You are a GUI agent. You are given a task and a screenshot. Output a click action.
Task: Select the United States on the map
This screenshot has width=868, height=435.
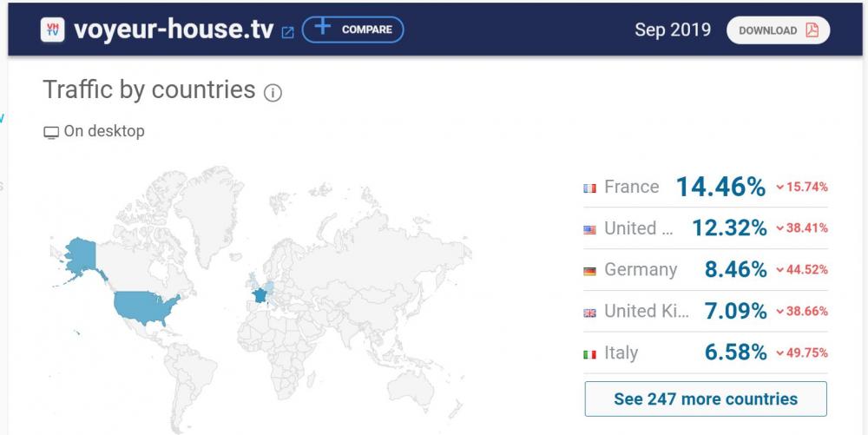(143, 307)
